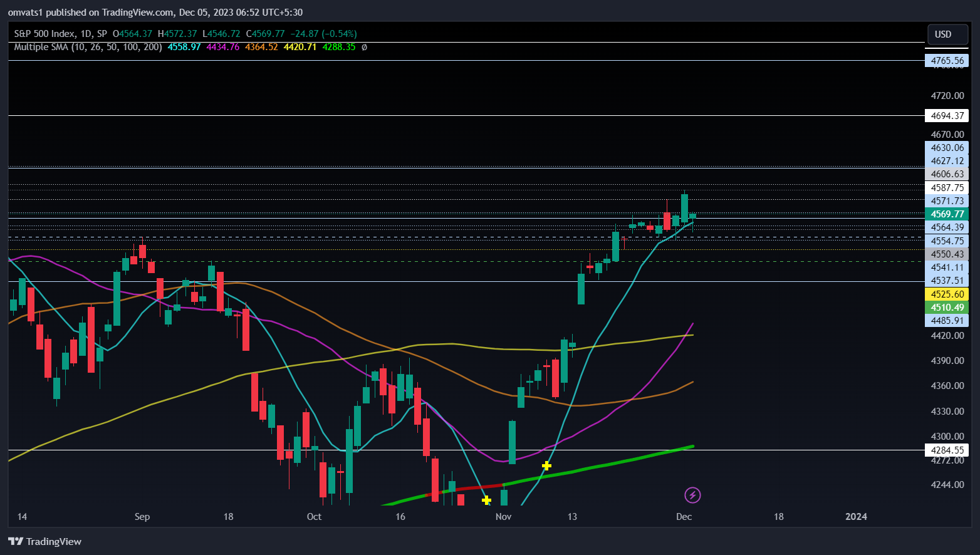Select the magenta SMA value 4434.76
This screenshot has width=980, height=555.
coord(223,47)
